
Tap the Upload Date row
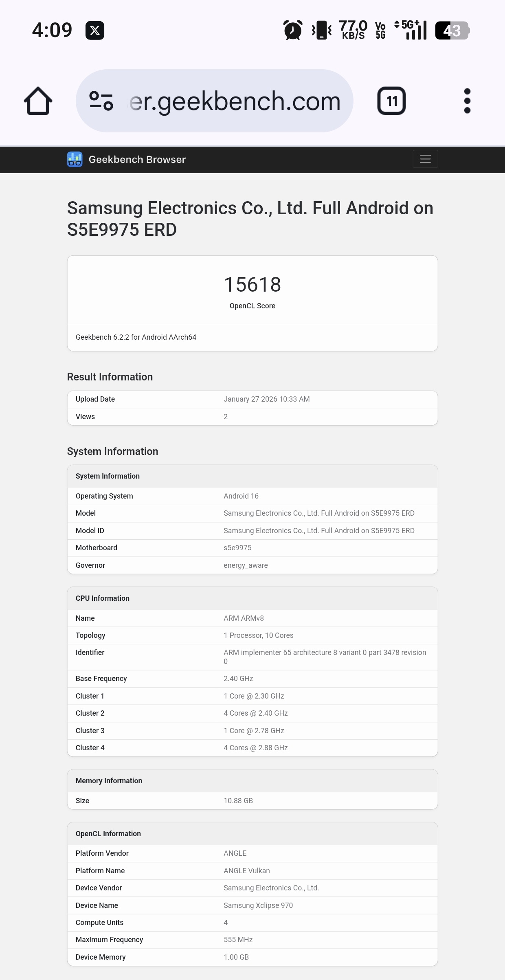click(253, 399)
